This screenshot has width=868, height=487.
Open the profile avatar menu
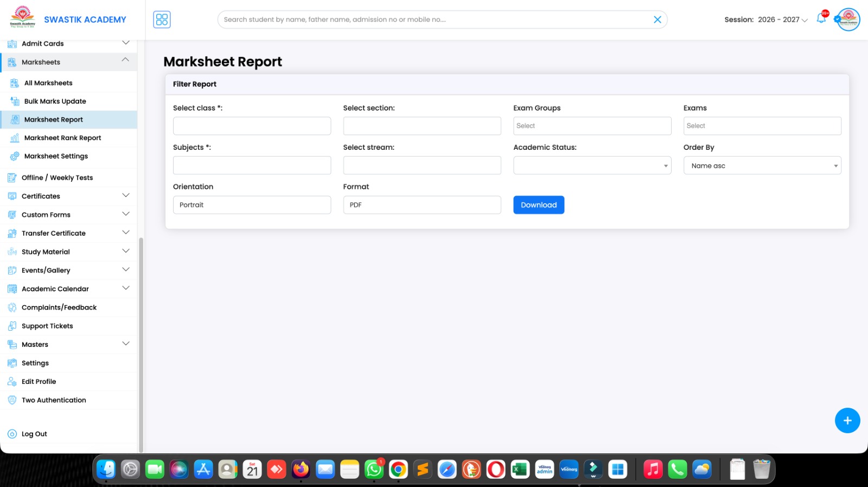[848, 20]
